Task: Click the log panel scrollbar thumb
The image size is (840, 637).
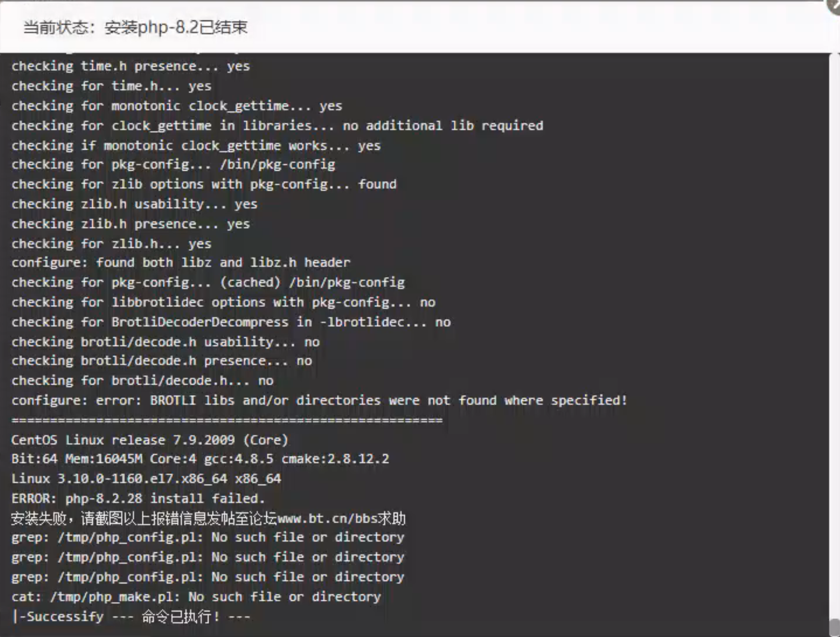Action: (834, 627)
